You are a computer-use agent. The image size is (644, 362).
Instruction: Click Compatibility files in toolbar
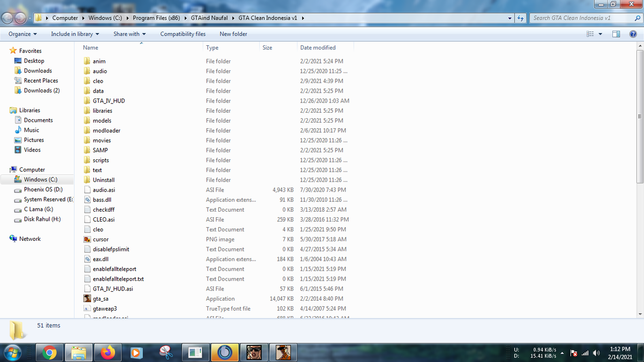click(183, 34)
